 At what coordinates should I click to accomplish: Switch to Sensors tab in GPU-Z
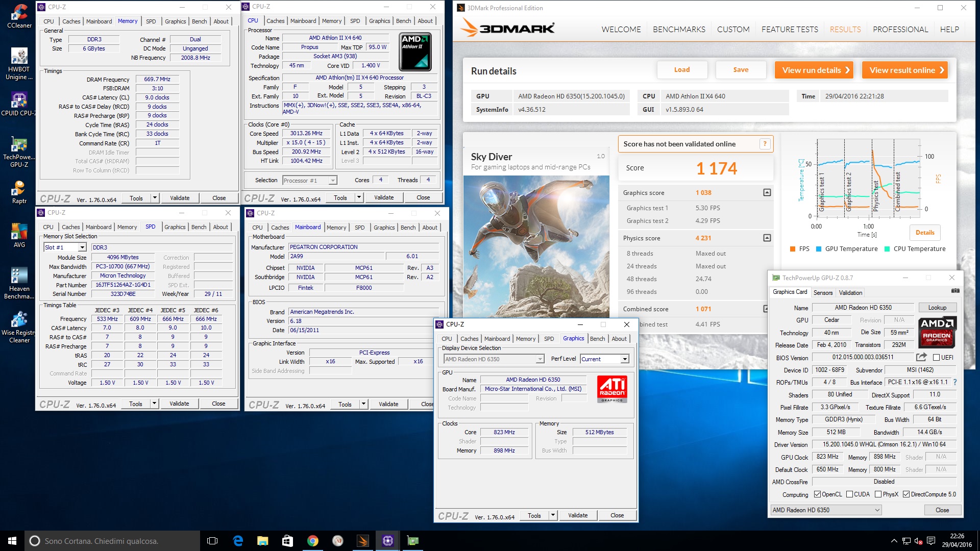[823, 292]
